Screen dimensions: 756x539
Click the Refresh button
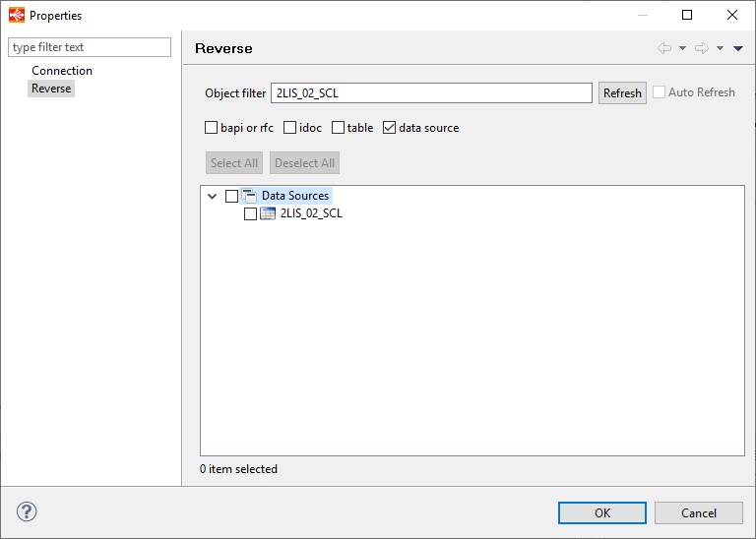[x=622, y=93]
